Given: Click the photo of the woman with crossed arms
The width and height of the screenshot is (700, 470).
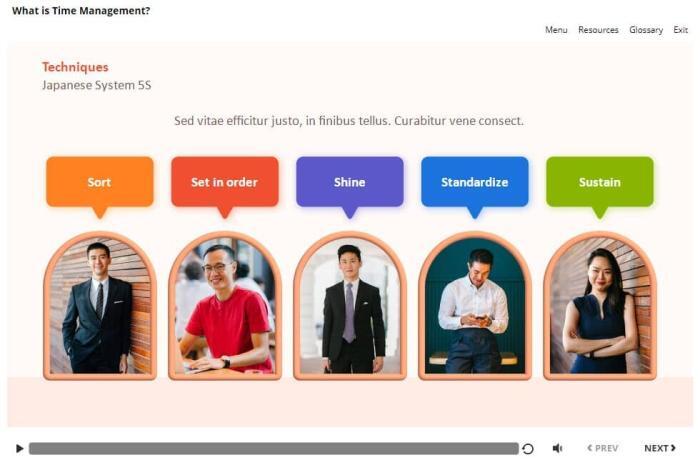Looking at the screenshot, I should [x=600, y=306].
